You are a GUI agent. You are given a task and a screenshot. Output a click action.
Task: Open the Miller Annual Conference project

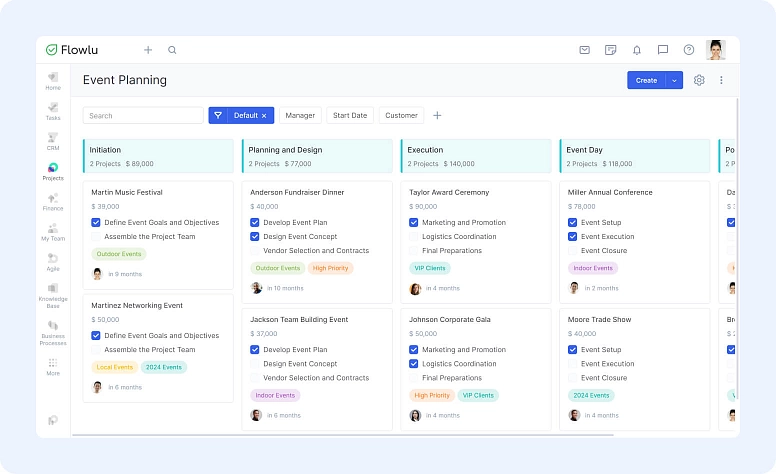coord(610,192)
